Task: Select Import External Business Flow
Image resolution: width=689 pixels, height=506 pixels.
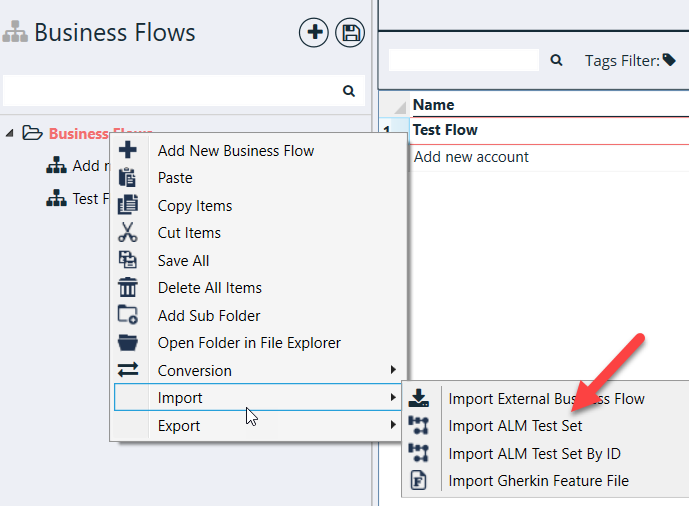Action: coord(546,399)
